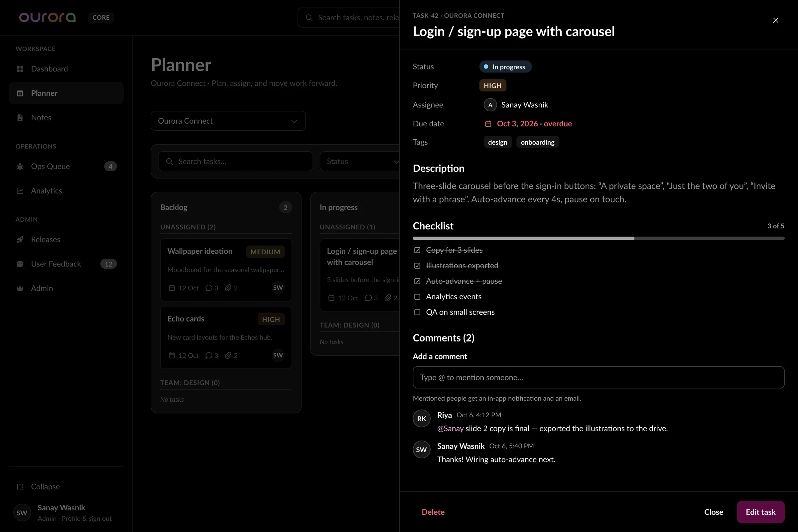Click attachment paperclip on Echo cards card

(228, 355)
